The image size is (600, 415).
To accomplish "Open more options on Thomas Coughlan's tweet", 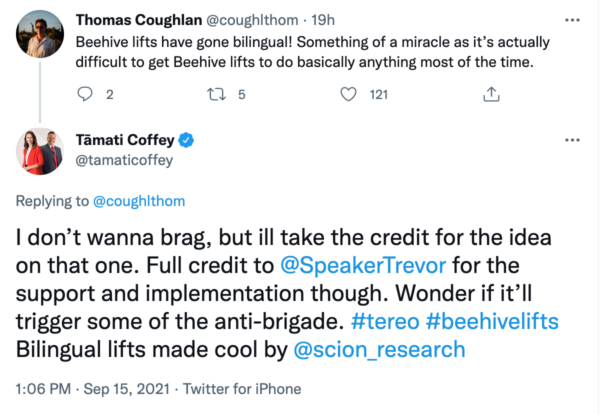I will tap(571, 19).
